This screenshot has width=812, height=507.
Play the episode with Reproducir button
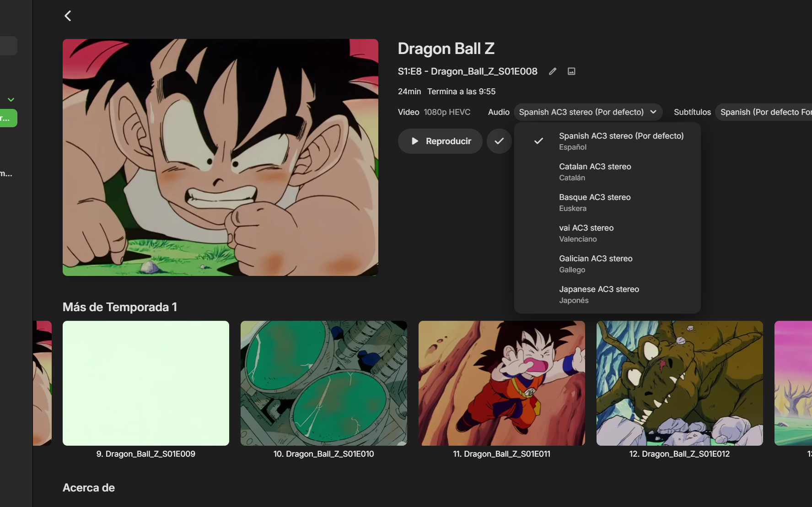click(x=440, y=141)
